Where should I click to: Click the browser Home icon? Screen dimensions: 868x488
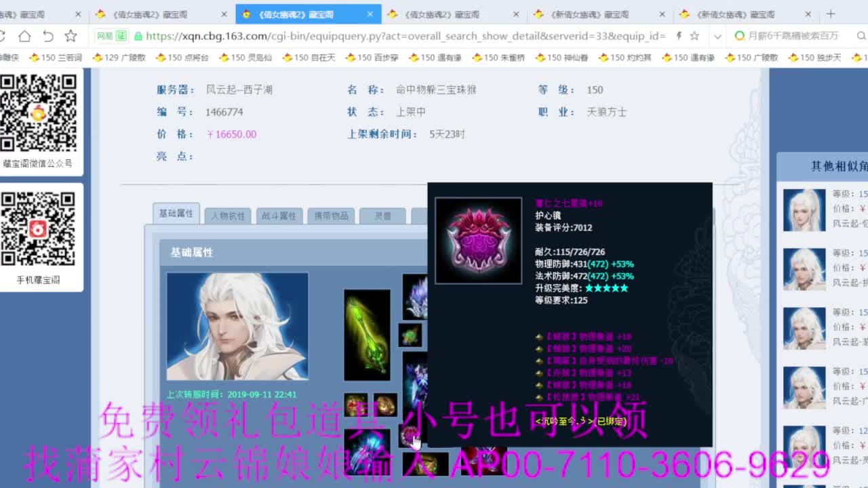pos(24,36)
